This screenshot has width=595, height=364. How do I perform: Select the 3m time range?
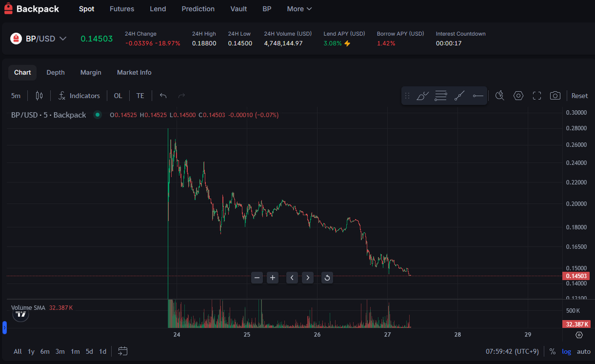coord(60,352)
